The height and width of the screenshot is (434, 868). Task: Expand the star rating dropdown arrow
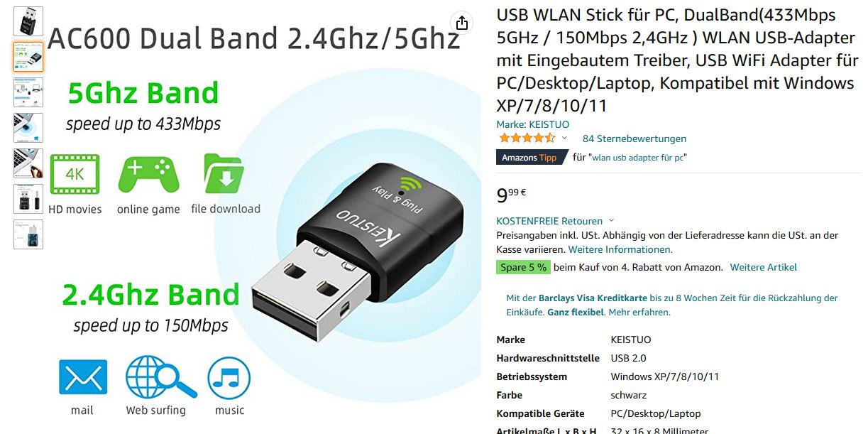click(565, 139)
